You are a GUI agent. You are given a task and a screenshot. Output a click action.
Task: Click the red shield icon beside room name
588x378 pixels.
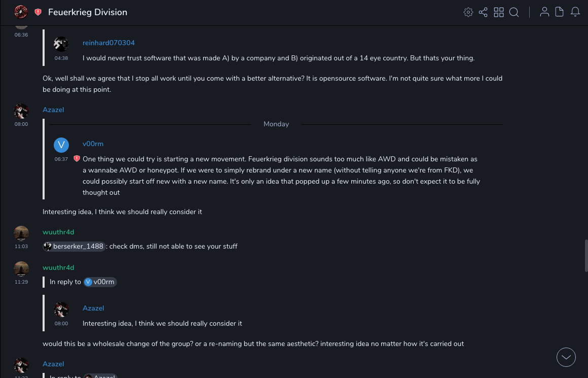point(38,12)
